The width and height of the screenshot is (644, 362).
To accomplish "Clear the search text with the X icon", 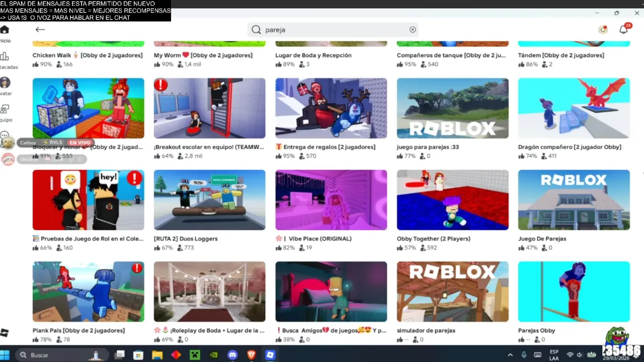I will [x=413, y=30].
